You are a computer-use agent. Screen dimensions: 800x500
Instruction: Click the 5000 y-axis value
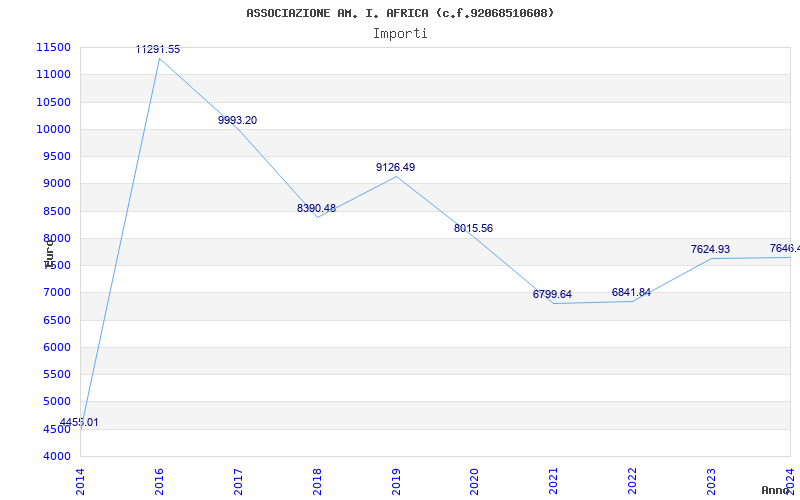pos(56,402)
